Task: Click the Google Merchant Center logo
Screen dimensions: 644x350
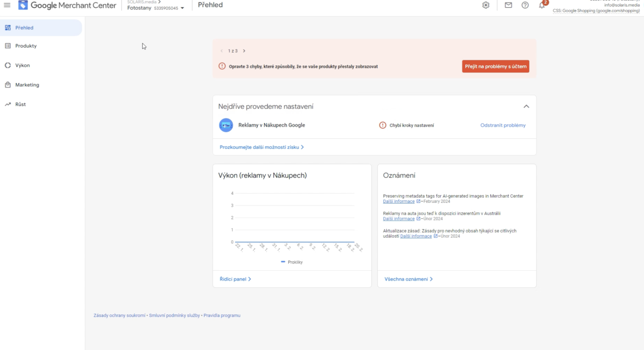Action: coord(67,5)
